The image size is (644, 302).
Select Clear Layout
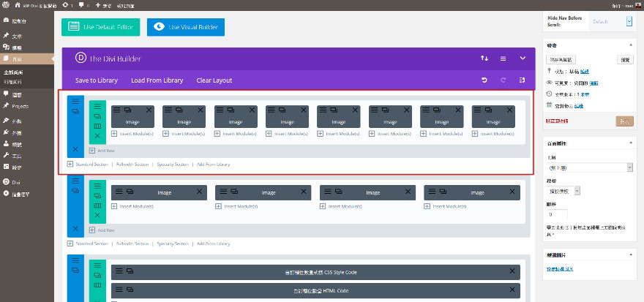tap(214, 80)
